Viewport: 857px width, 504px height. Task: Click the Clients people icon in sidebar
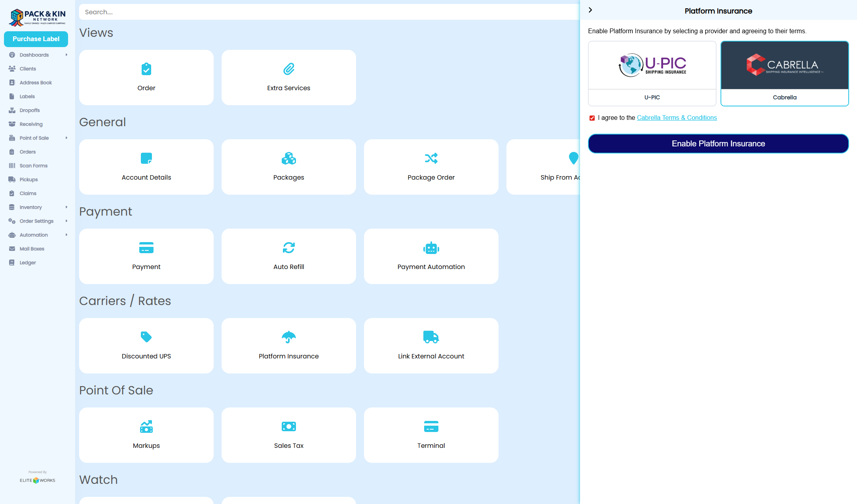click(x=12, y=69)
